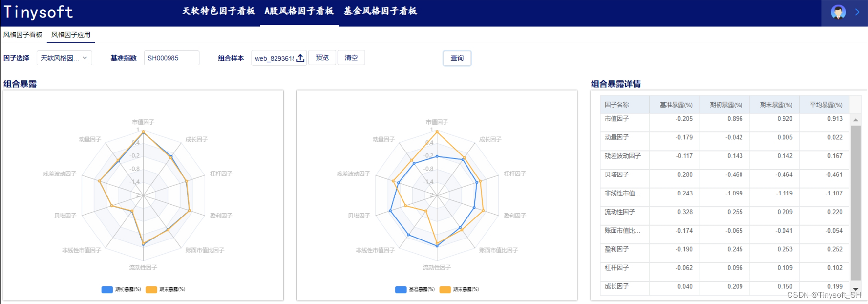Select the 账面市值比... table row name
Screen dimensions: 868x304
[x=622, y=230]
